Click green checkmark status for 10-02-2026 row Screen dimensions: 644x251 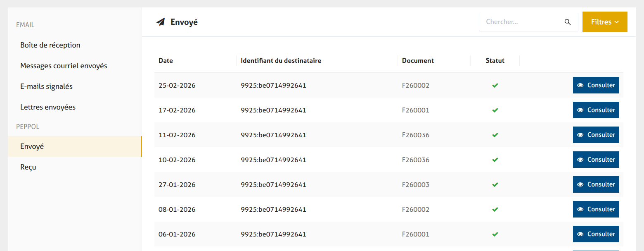tap(495, 160)
